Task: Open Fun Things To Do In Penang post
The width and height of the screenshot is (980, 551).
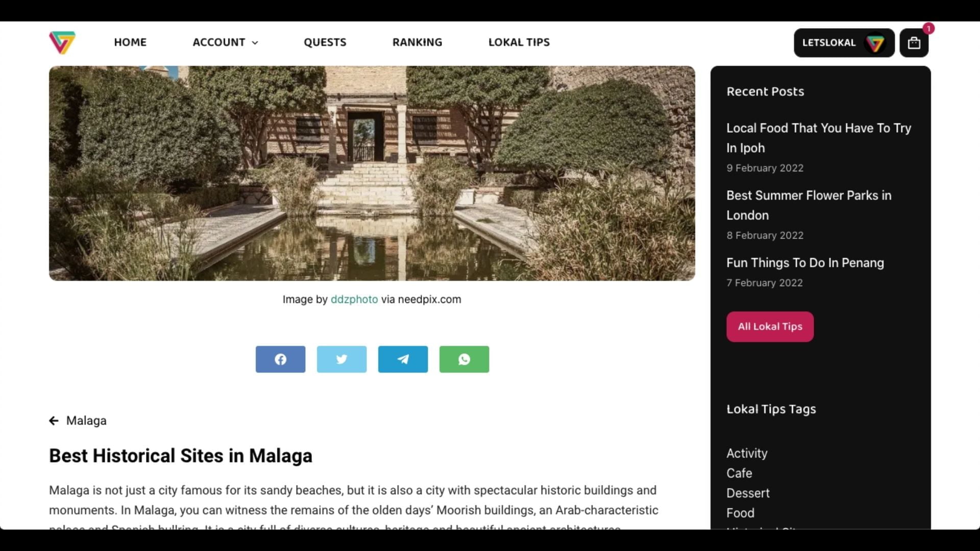Action: 805,263
